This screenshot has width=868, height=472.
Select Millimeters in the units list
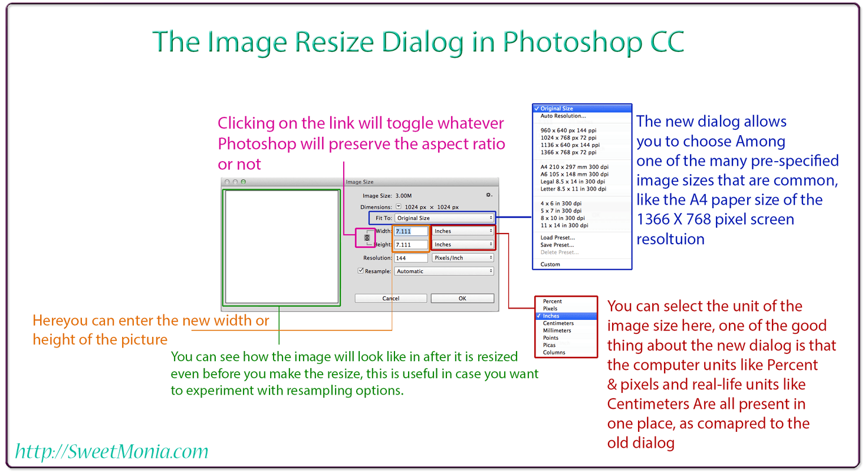(x=566, y=330)
